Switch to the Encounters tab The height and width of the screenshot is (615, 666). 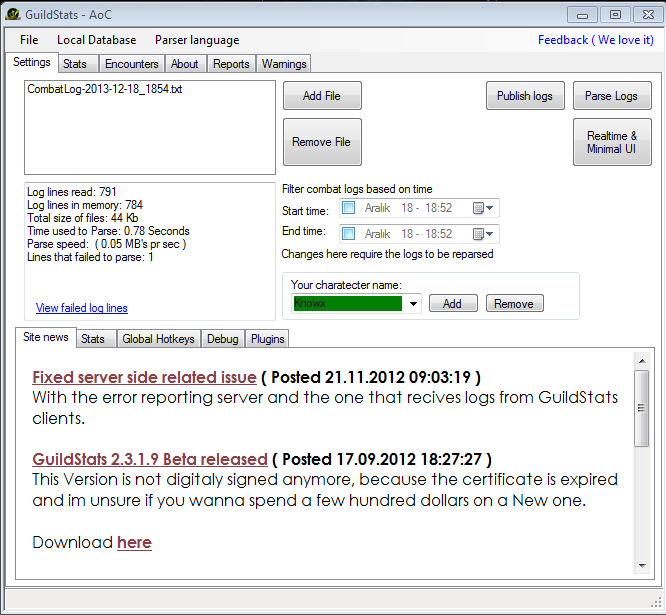131,64
